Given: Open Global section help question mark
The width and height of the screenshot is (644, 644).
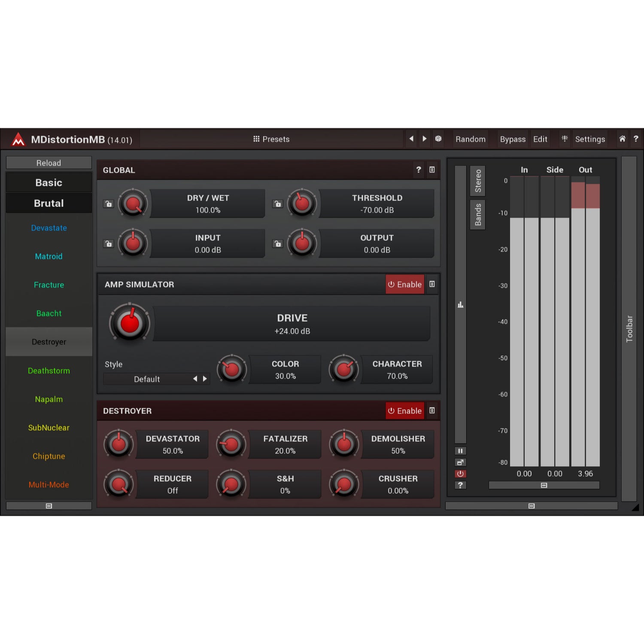Looking at the screenshot, I should tap(419, 170).
